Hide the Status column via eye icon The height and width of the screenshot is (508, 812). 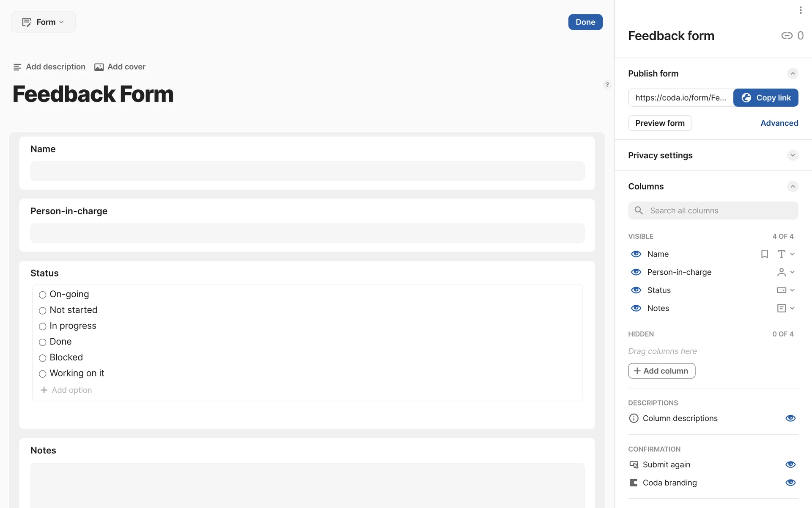click(636, 290)
